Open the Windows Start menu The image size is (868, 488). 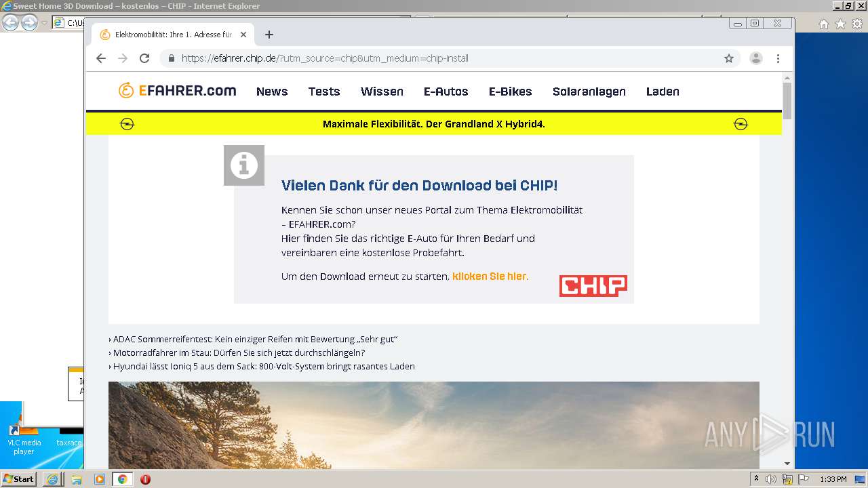(x=18, y=479)
